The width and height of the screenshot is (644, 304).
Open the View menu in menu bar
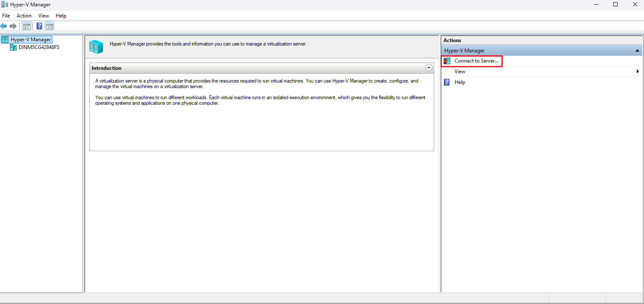pos(43,16)
